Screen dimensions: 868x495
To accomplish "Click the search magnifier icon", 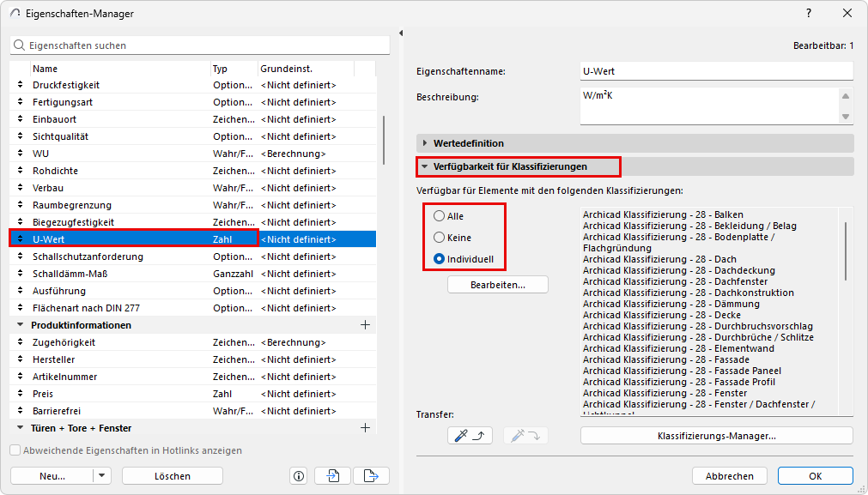I will click(20, 45).
